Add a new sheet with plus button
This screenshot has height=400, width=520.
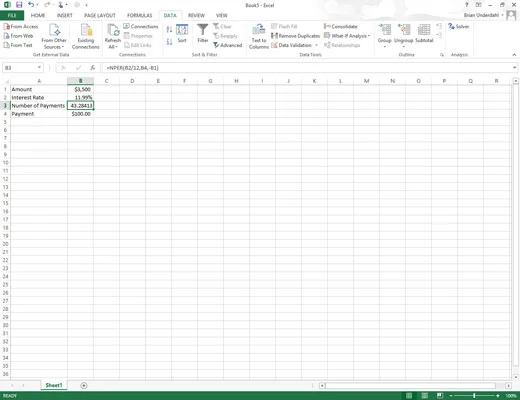84,385
